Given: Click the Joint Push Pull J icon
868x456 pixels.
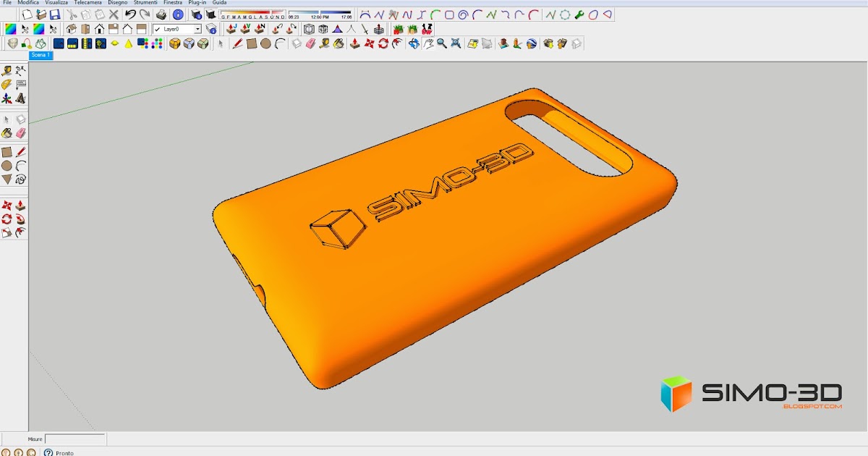Looking at the screenshot, I should click(231, 29).
